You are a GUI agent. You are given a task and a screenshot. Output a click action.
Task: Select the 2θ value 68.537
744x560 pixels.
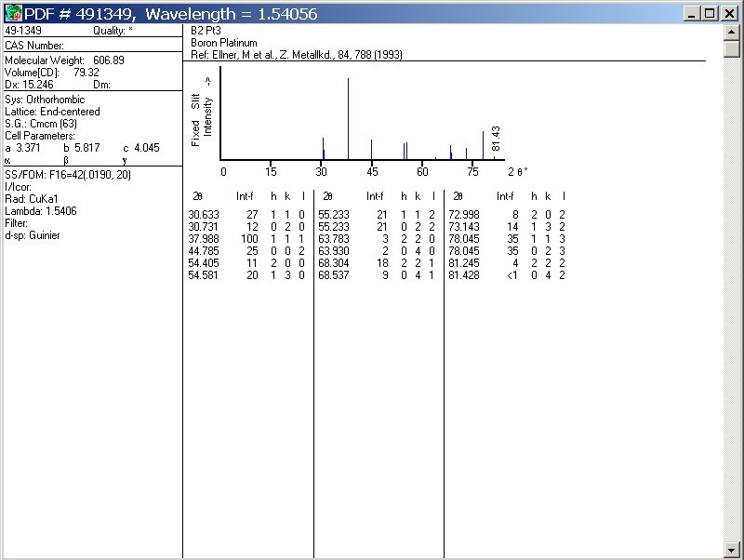coord(334,275)
